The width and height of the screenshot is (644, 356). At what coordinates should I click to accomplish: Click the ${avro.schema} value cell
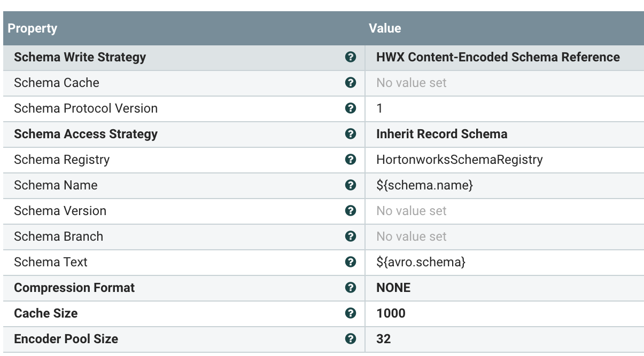tap(421, 262)
